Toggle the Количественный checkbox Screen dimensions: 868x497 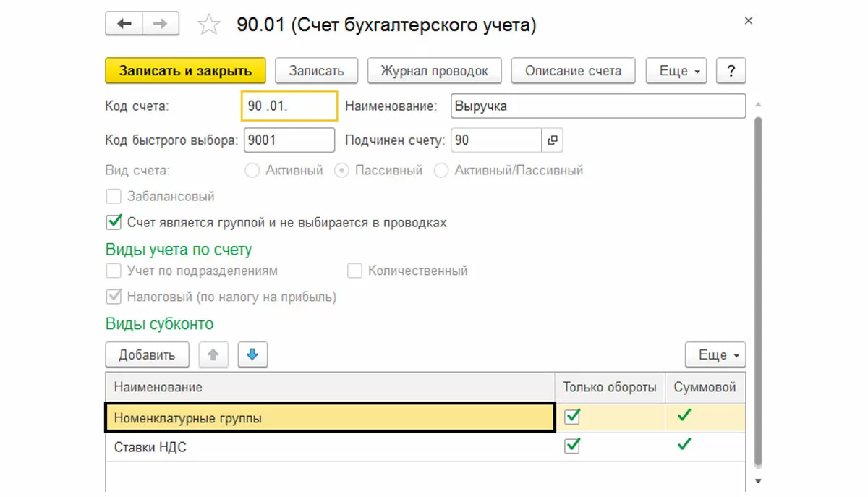click(354, 271)
